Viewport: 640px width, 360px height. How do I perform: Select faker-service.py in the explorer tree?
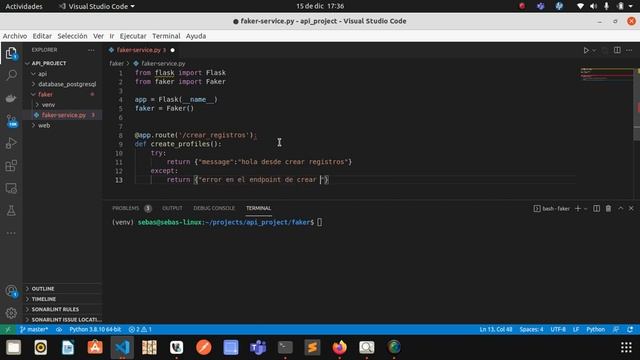(62, 115)
